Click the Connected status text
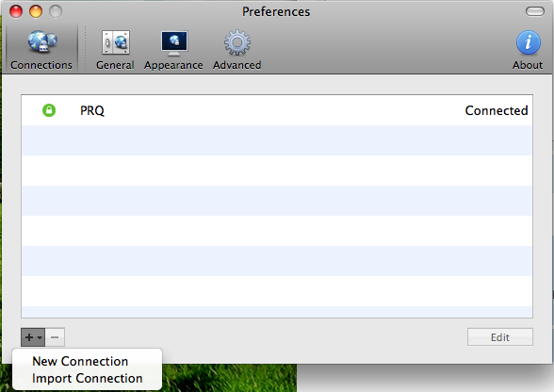 click(x=497, y=110)
